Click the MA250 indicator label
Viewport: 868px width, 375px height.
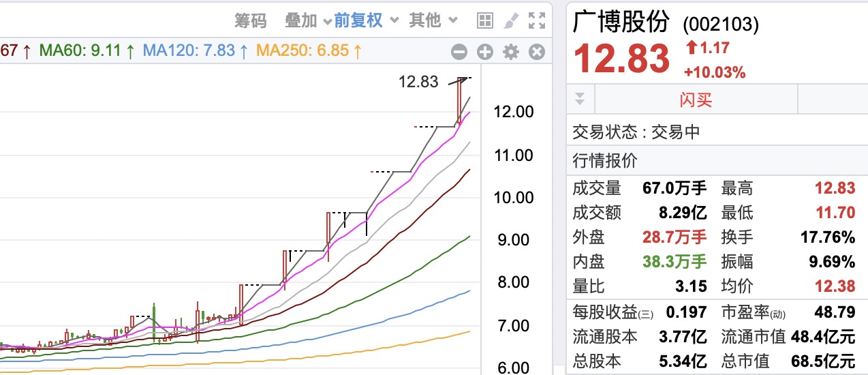click(x=309, y=50)
